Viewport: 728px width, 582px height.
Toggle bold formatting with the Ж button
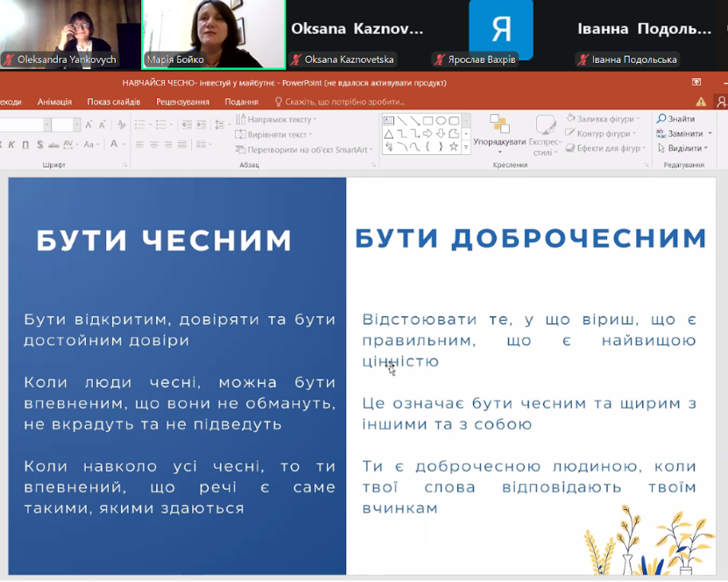pyautogui.click(x=3, y=144)
